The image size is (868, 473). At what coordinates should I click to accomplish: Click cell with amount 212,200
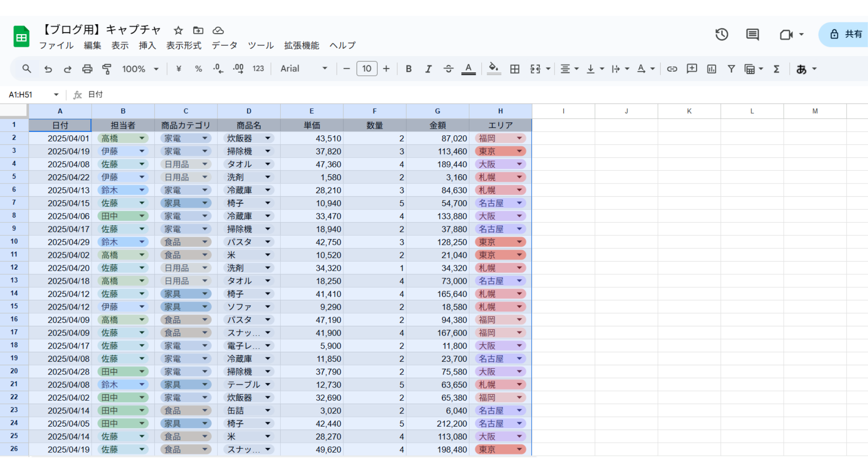(x=438, y=424)
